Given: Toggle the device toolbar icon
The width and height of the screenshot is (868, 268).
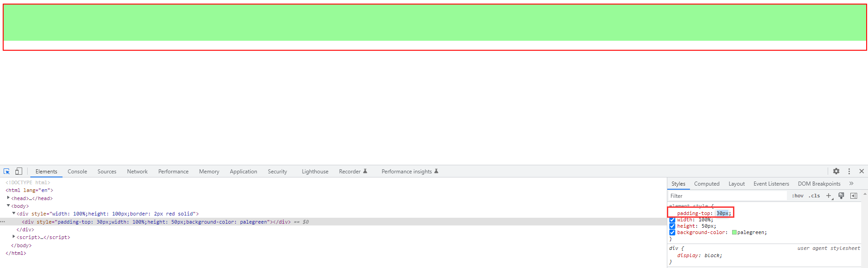Looking at the screenshot, I should (19, 171).
